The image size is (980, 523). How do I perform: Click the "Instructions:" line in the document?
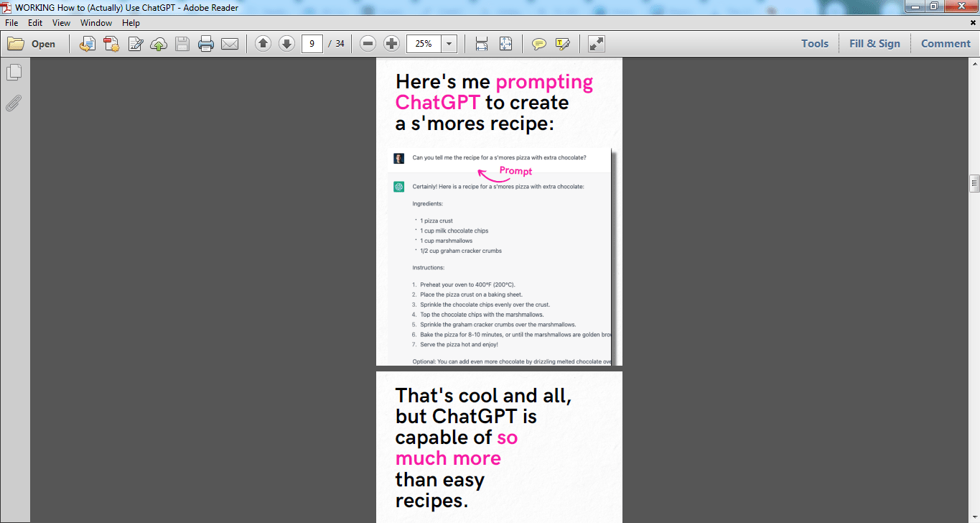point(429,268)
